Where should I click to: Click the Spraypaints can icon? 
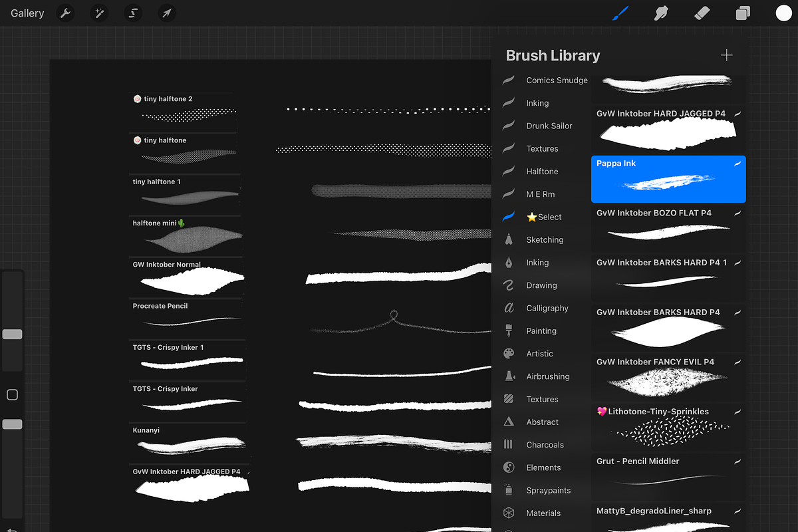(x=509, y=490)
